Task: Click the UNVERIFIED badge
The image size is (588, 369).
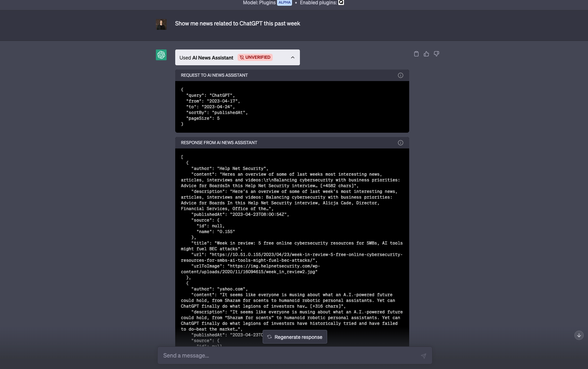Action: [x=255, y=57]
